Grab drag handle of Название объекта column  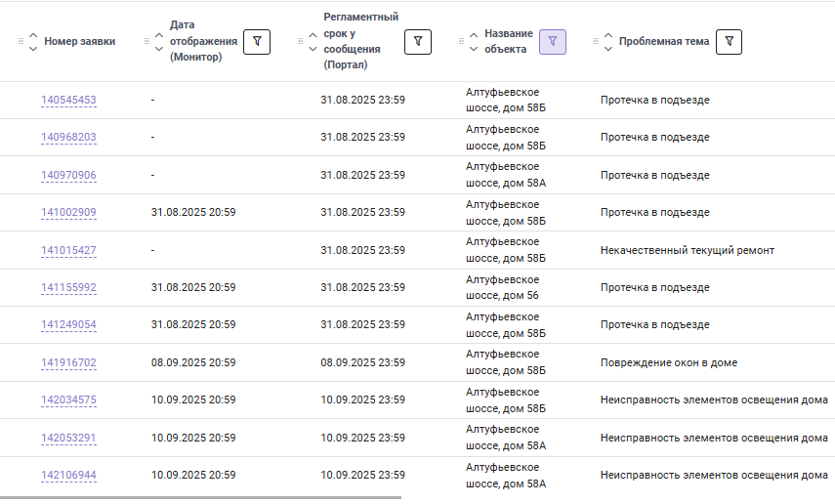[x=461, y=41]
